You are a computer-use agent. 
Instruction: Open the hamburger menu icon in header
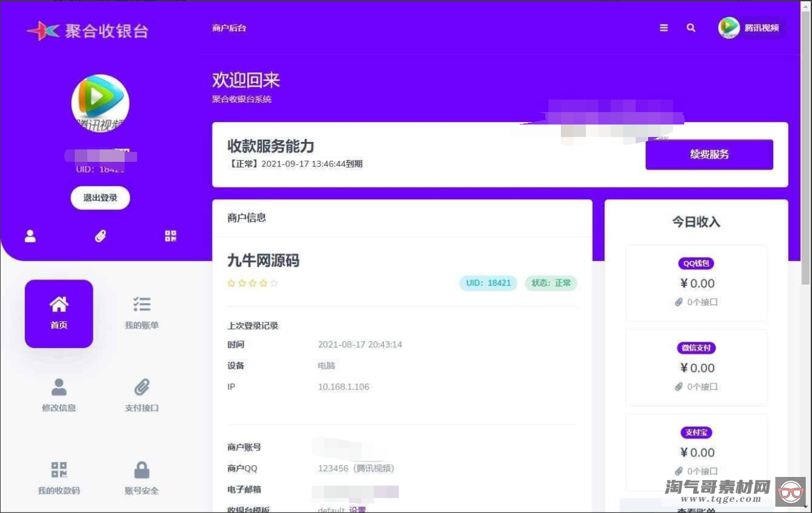664,28
